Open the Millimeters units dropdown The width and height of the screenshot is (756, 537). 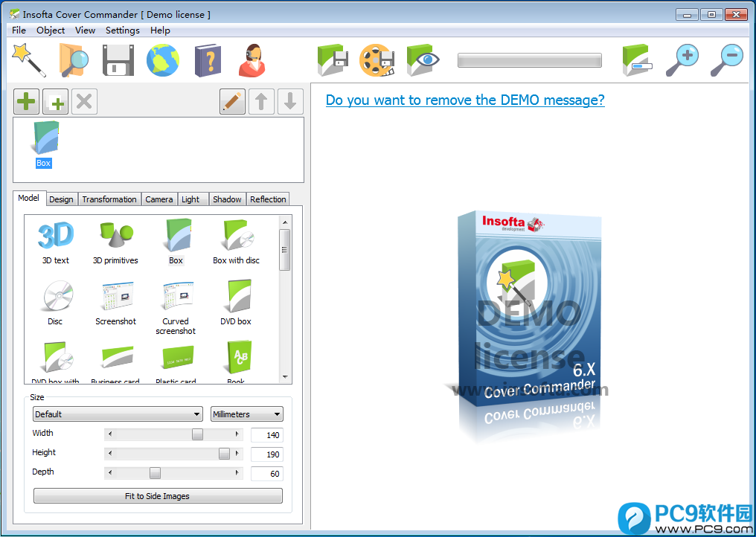(247, 414)
